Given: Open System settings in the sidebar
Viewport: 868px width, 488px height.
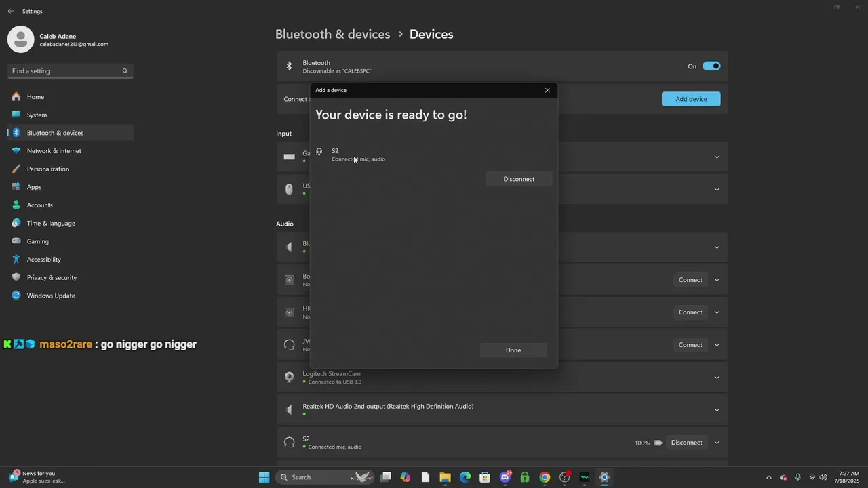Looking at the screenshot, I should tap(71, 115).
